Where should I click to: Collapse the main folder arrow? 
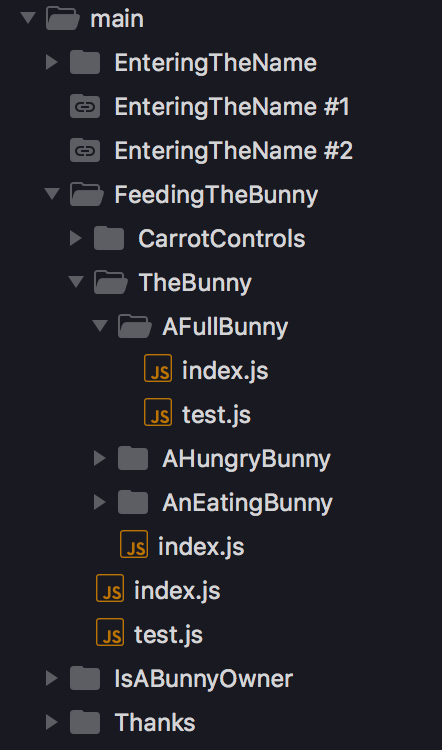point(28,18)
